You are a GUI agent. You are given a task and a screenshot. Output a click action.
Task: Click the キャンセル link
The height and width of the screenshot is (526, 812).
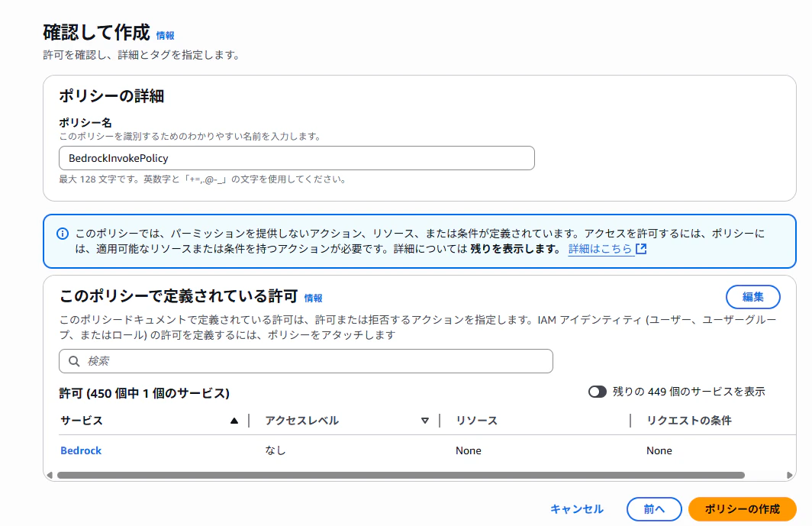click(x=576, y=509)
